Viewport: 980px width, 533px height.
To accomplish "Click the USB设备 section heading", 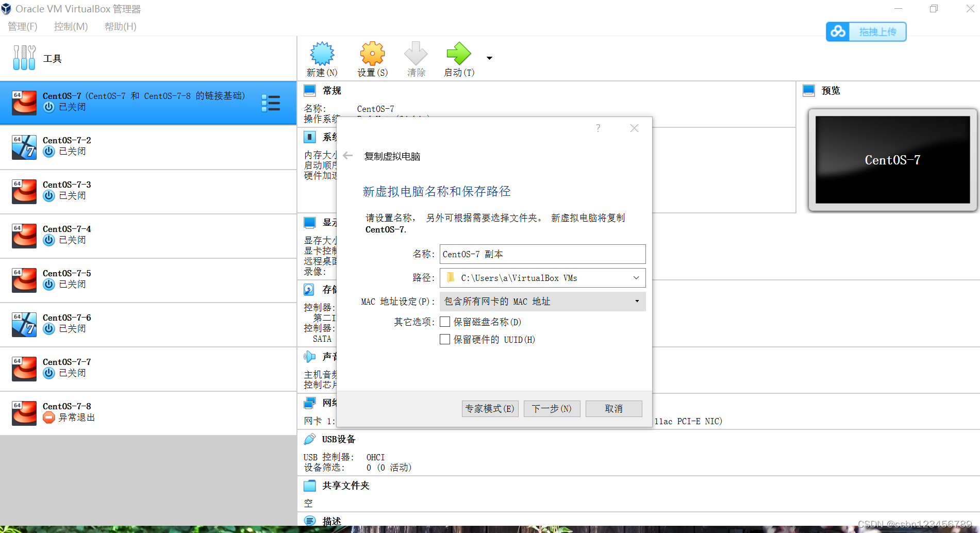I will (x=339, y=439).
